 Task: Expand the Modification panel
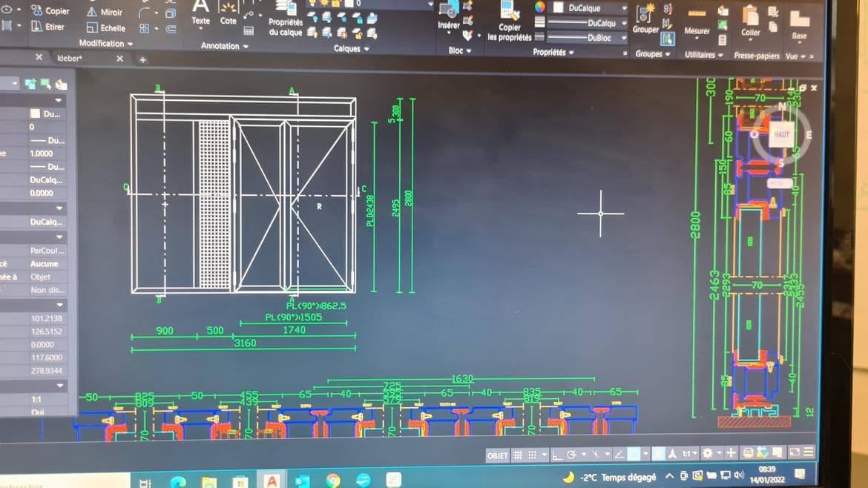(x=106, y=43)
